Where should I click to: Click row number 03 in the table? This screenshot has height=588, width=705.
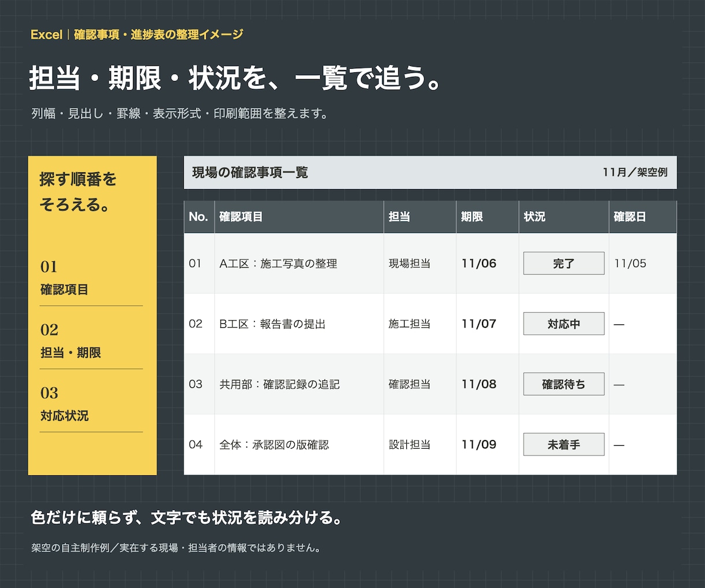(x=195, y=384)
